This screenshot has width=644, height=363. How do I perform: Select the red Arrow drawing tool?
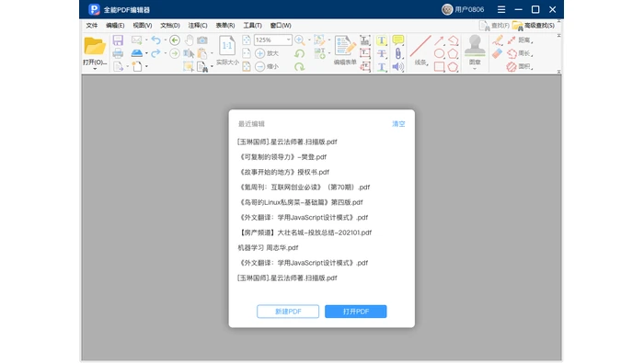(x=439, y=40)
